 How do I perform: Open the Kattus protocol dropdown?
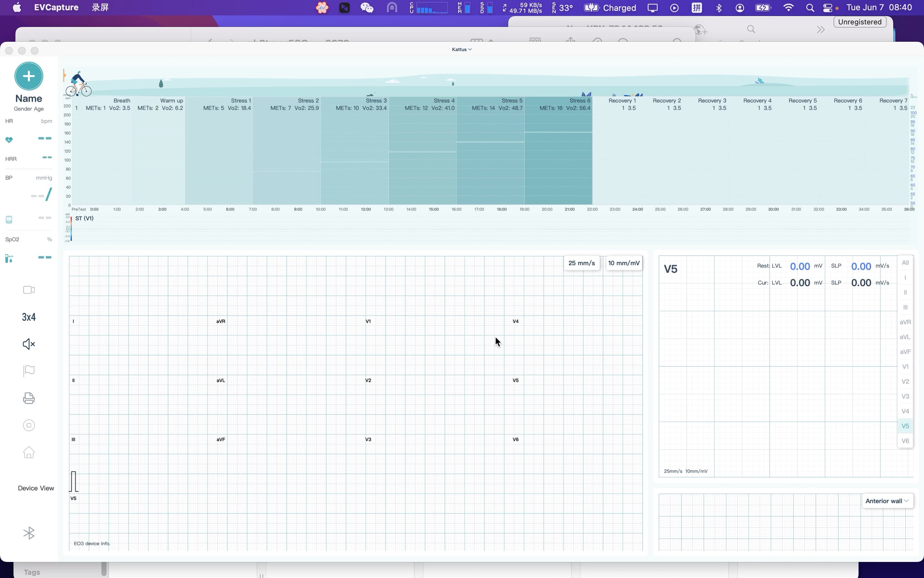coord(462,49)
